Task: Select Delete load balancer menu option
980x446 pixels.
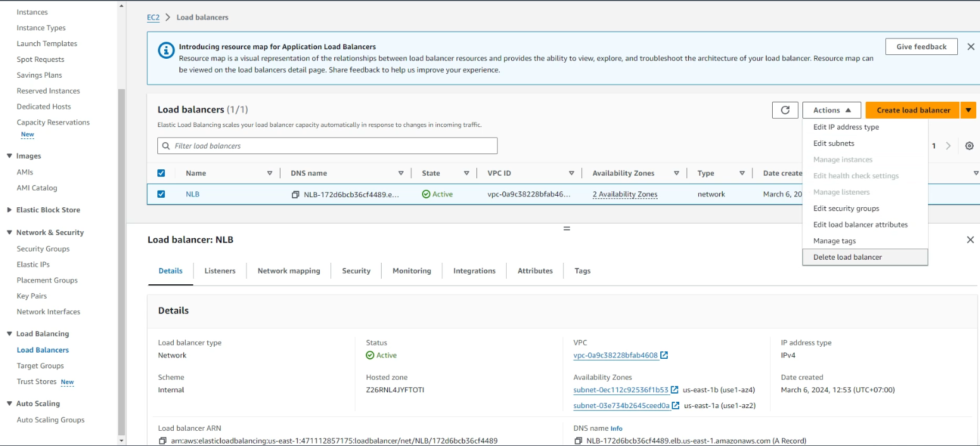Action: coord(847,257)
